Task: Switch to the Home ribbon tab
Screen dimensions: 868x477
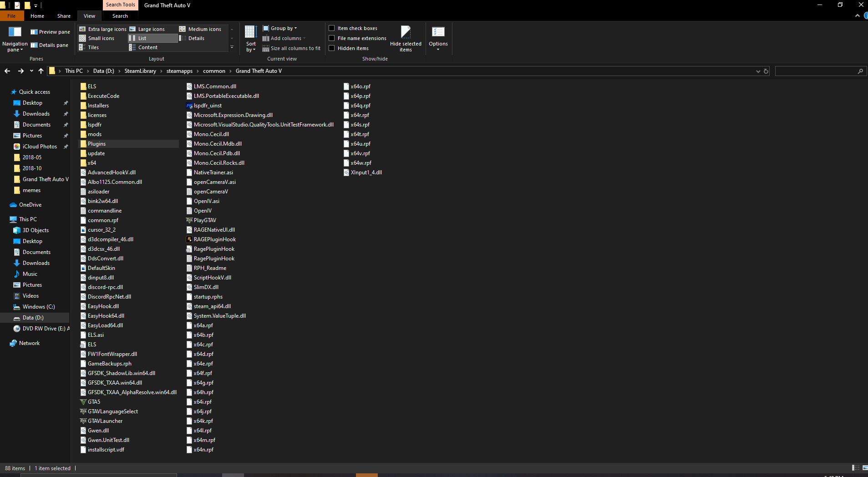Action: (37, 16)
